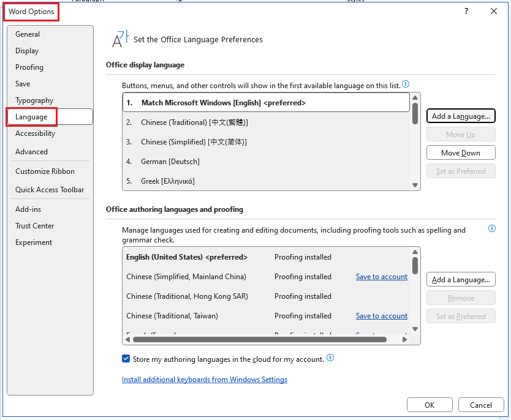Open Customize Ribbon settings
This screenshot has height=420, width=511.
[x=50, y=171]
